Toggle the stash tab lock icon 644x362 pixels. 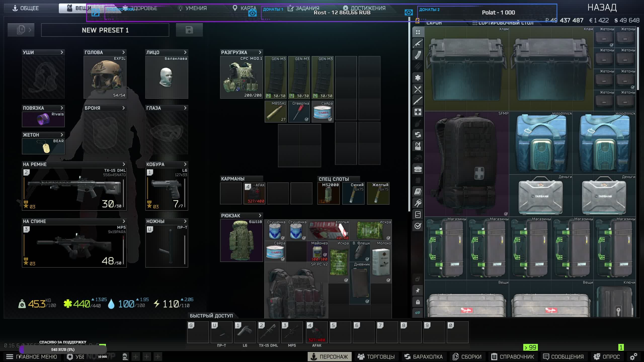[418, 302]
